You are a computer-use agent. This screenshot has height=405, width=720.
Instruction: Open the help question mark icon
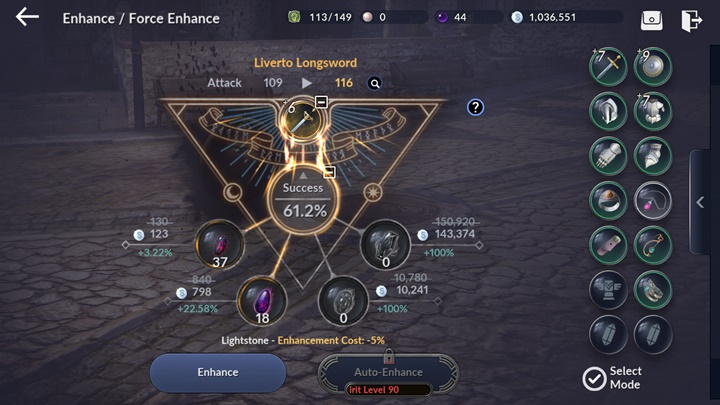[475, 107]
